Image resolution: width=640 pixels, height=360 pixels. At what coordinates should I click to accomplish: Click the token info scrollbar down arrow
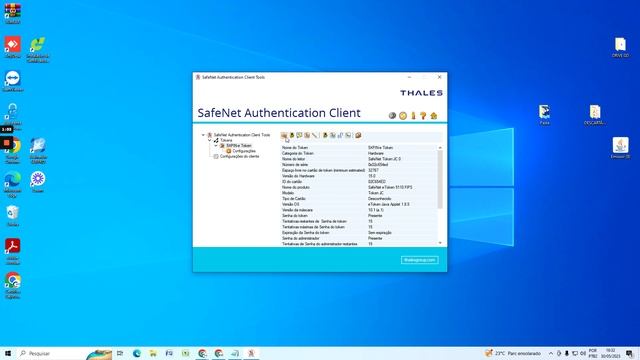click(440, 243)
